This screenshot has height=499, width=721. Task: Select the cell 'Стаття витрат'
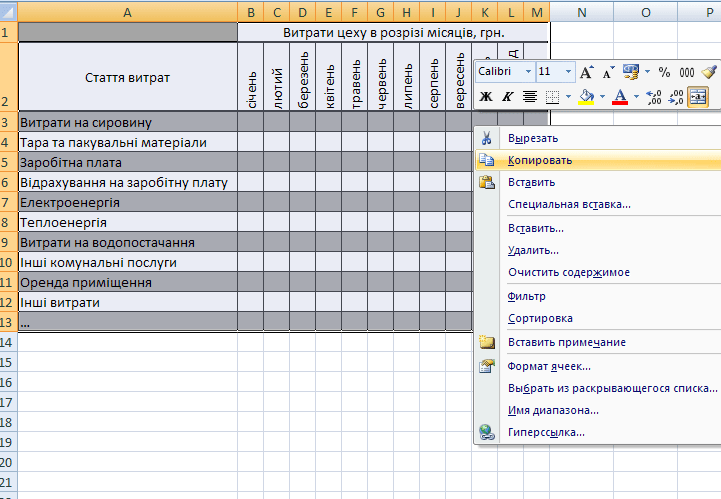(x=127, y=77)
